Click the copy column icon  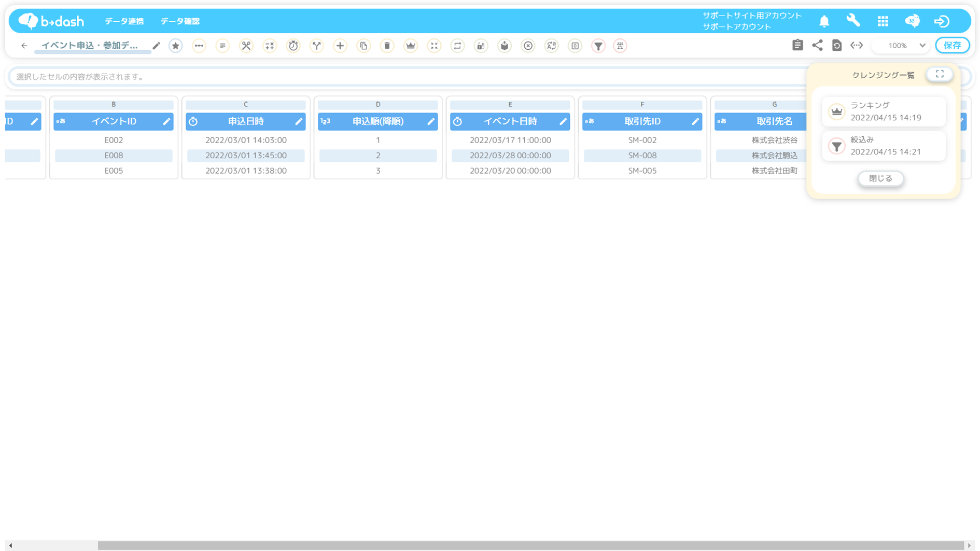(x=364, y=46)
